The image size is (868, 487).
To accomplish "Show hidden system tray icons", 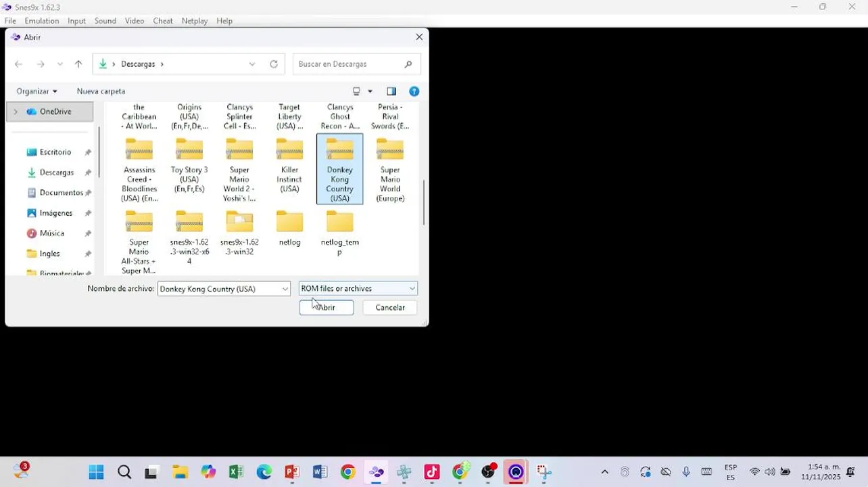I will [x=604, y=472].
